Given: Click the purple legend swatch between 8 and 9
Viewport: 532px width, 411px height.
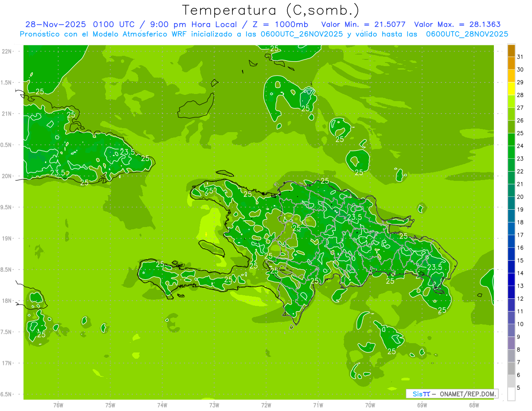Looking at the screenshot, I should (x=511, y=343).
